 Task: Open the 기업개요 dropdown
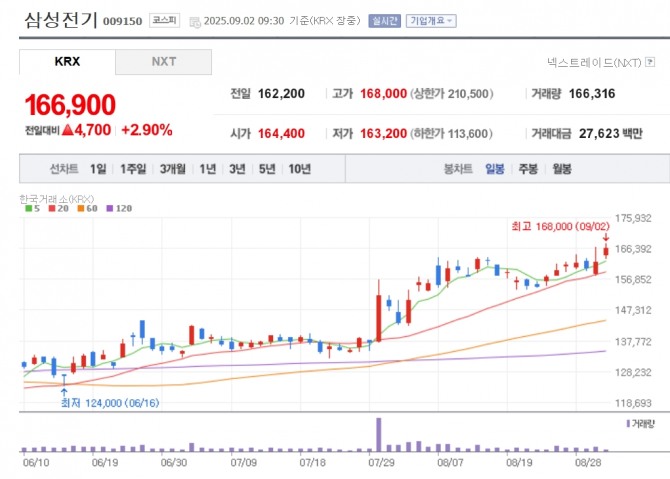[431, 20]
